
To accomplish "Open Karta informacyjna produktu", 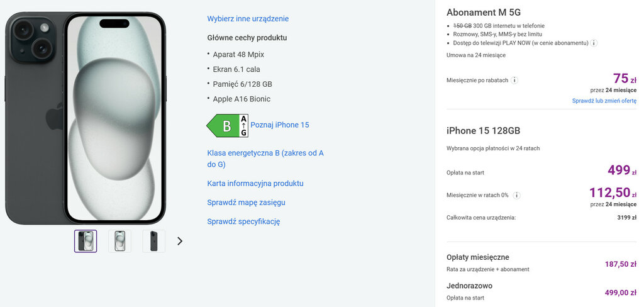I will pos(255,184).
